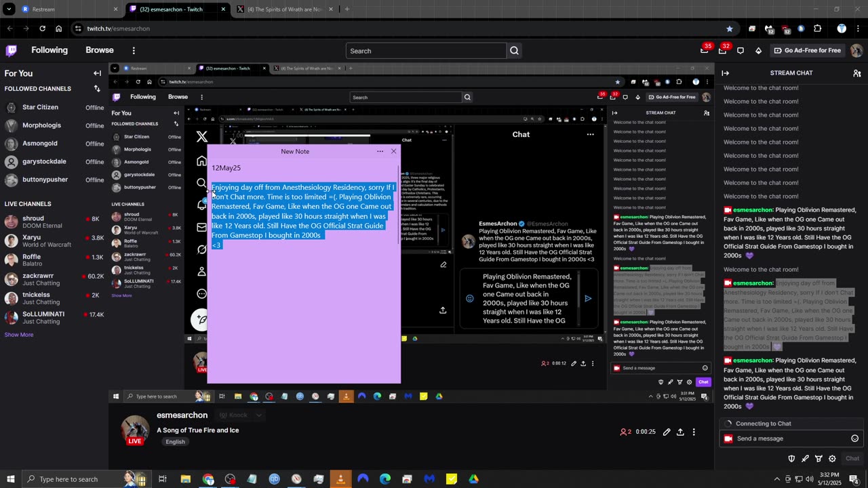
Task: Open Chrome customize three-dot menu
Action: tap(858, 28)
